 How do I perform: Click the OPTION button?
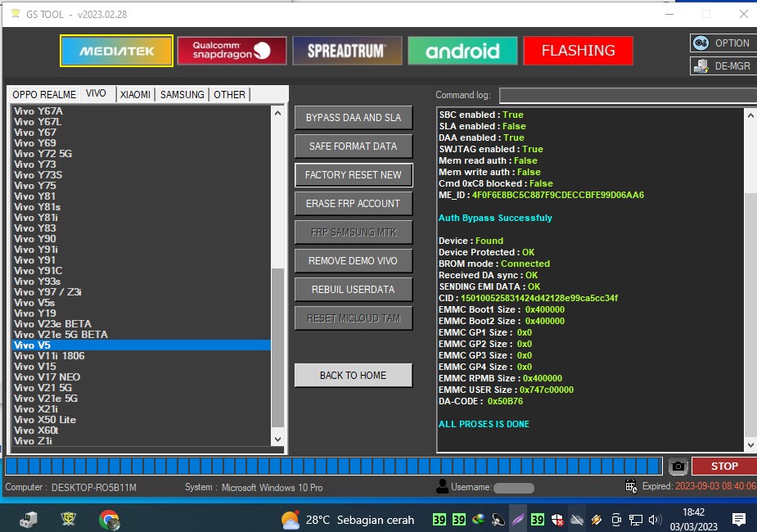[x=723, y=43]
